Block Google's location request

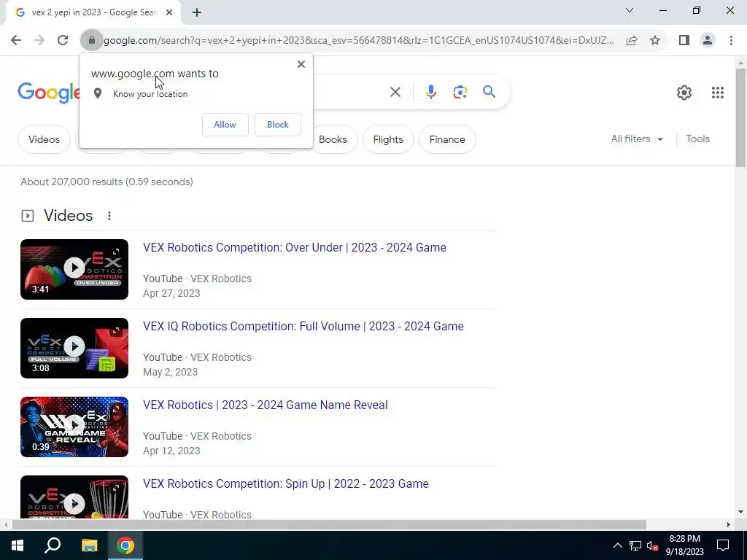point(278,124)
